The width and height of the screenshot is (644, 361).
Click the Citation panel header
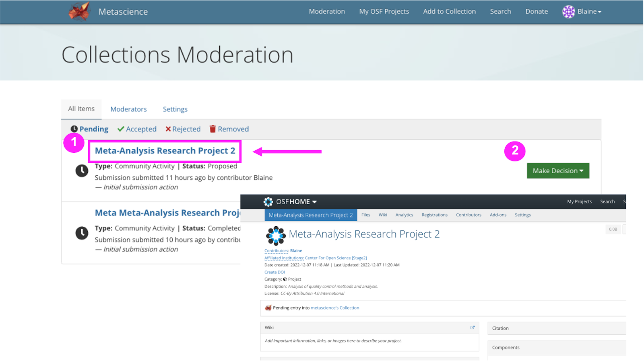(557, 328)
